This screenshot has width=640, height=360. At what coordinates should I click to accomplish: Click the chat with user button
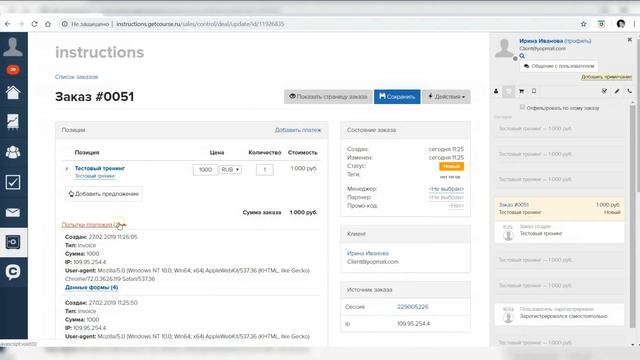point(559,66)
